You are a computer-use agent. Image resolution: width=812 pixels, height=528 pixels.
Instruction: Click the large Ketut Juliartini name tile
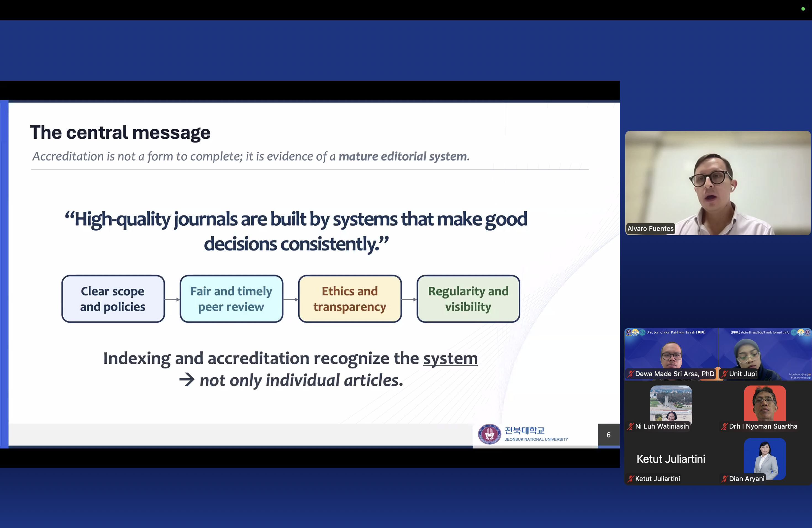point(671,459)
